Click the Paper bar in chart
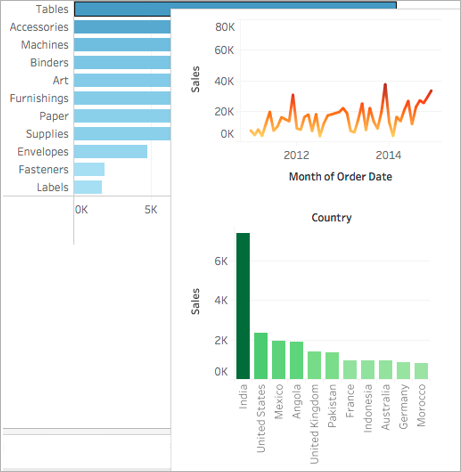 pyautogui.click(x=122, y=116)
